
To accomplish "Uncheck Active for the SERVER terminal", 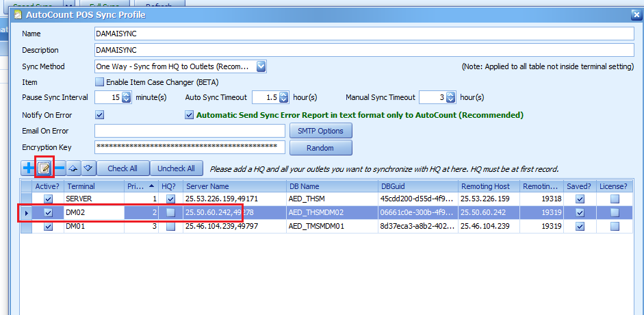I will point(48,199).
